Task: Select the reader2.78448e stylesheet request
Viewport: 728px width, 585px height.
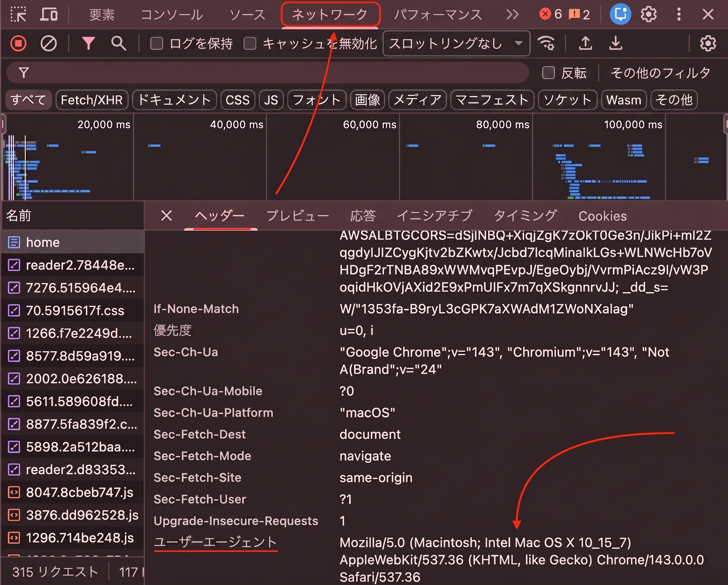Action: (73, 265)
